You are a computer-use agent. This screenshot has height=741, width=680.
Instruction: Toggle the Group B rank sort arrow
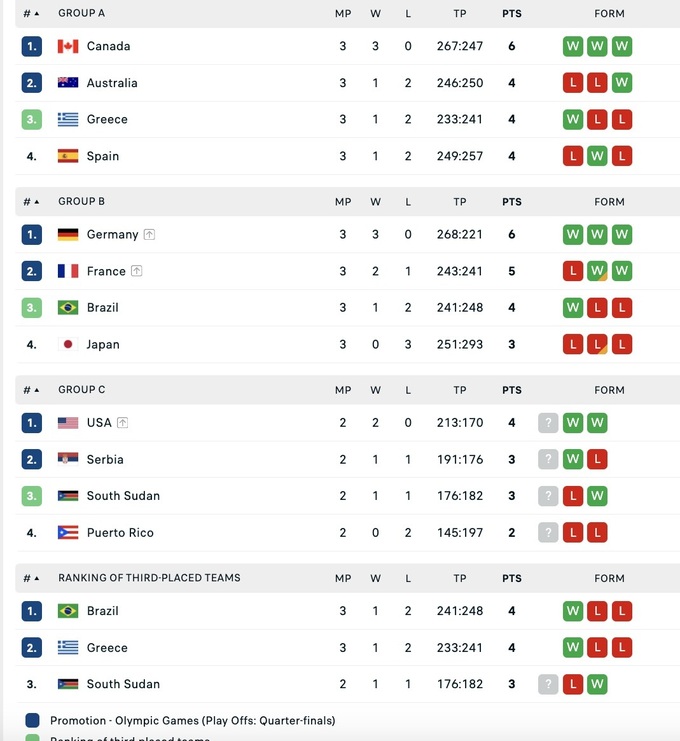pyautogui.click(x=37, y=202)
